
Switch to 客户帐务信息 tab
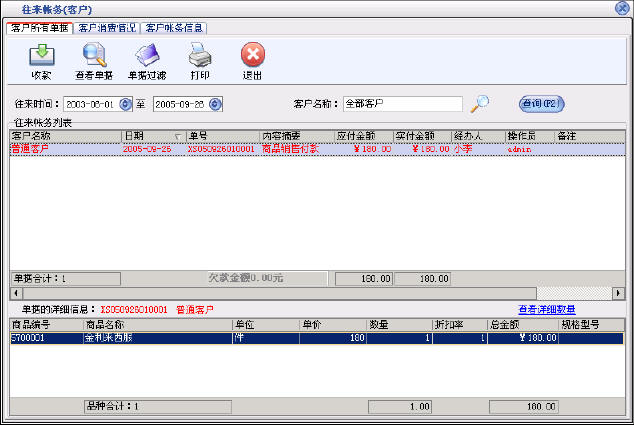[175, 28]
